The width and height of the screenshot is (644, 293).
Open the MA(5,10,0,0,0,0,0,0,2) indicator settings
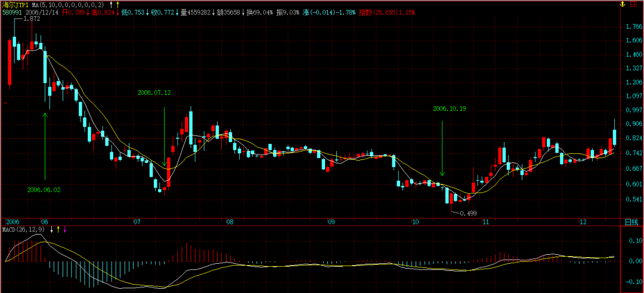click(x=69, y=5)
